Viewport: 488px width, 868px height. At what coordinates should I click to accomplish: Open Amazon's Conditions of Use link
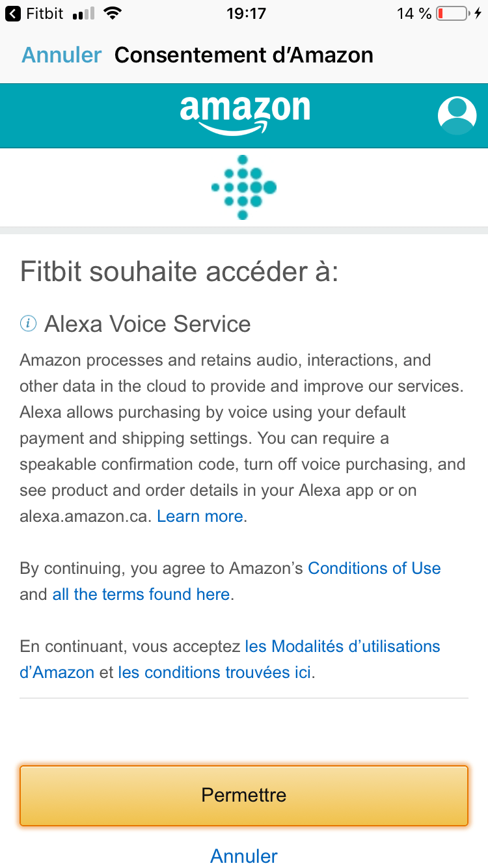click(x=374, y=568)
